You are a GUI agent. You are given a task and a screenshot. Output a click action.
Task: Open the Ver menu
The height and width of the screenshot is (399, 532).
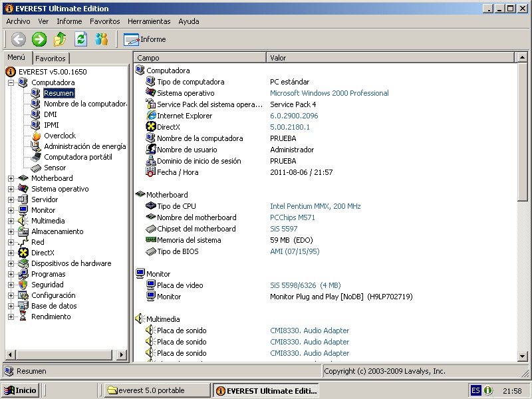point(43,21)
